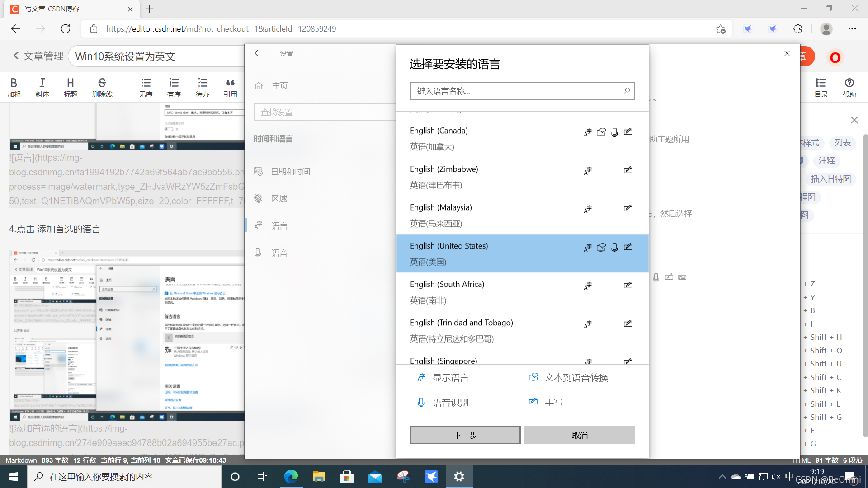868x488 pixels.
Task: Insert a blockquote (引用)
Action: coord(230,87)
